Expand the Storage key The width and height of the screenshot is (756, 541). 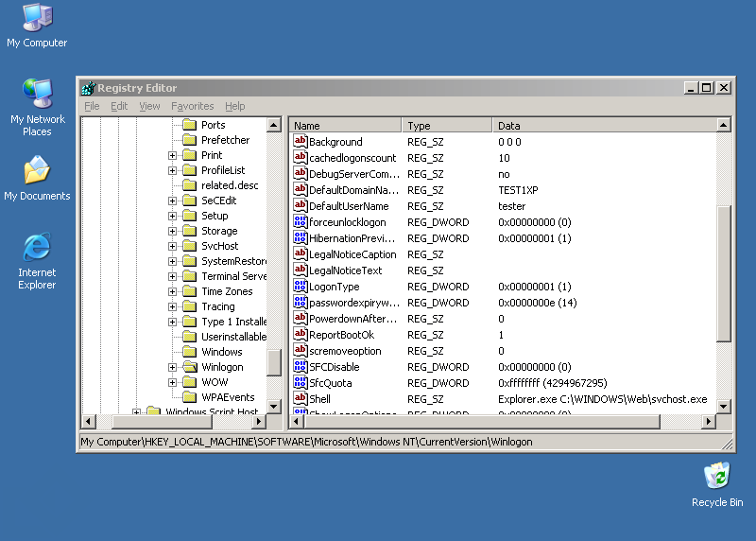coord(172,231)
